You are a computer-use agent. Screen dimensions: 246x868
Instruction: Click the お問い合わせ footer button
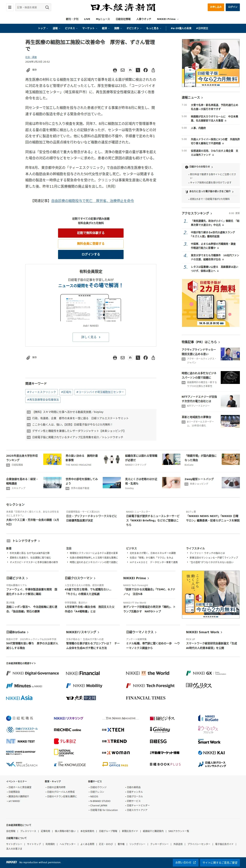185,862
